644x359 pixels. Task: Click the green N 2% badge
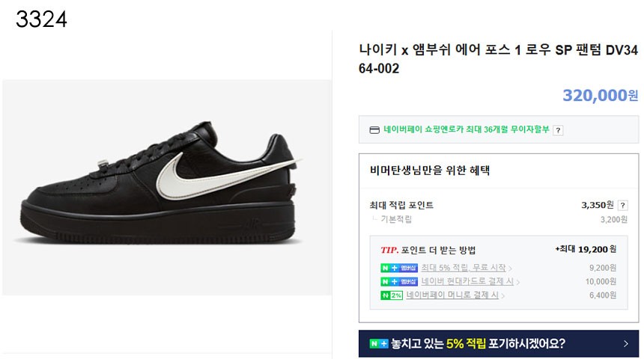(392, 295)
